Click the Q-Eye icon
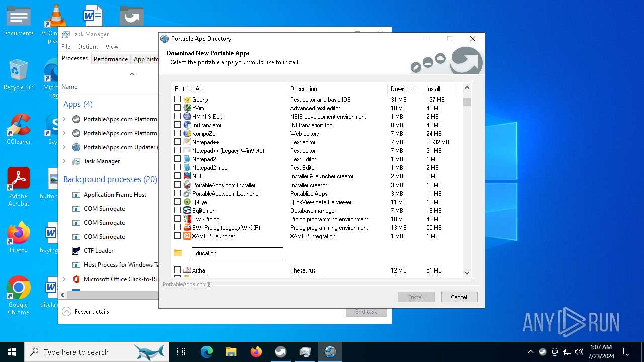Viewport: 644px width, 362px height. point(187,202)
